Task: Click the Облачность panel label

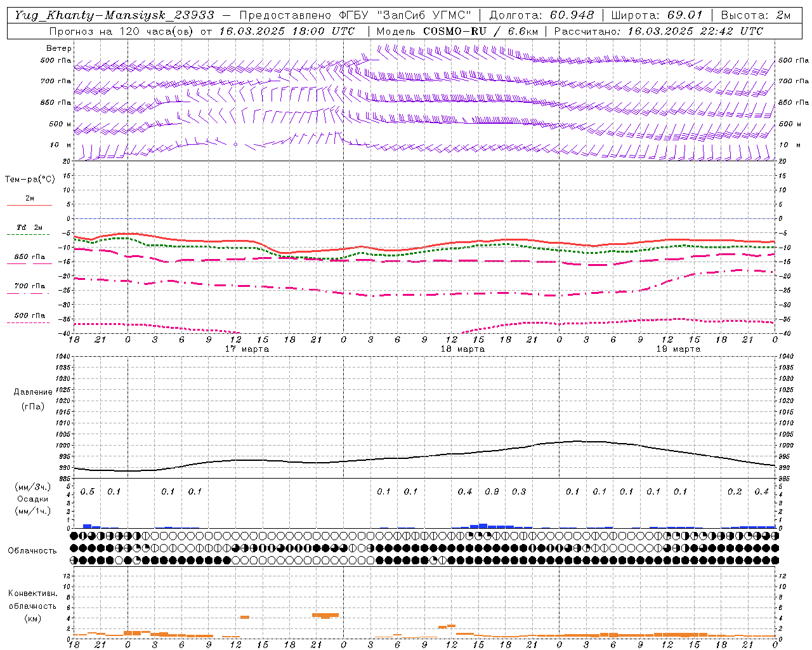Action: [32, 551]
